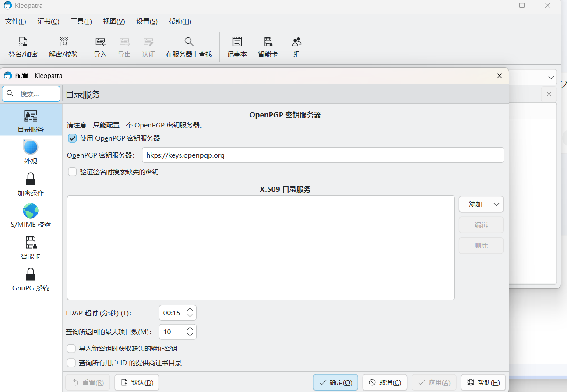This screenshot has height=392, width=567.
Task: Click X button of main window search bar
Action: point(549,94)
